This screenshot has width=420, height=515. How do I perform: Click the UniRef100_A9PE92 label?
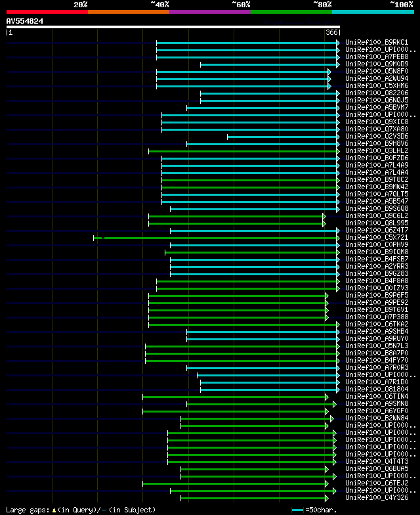[377, 302]
